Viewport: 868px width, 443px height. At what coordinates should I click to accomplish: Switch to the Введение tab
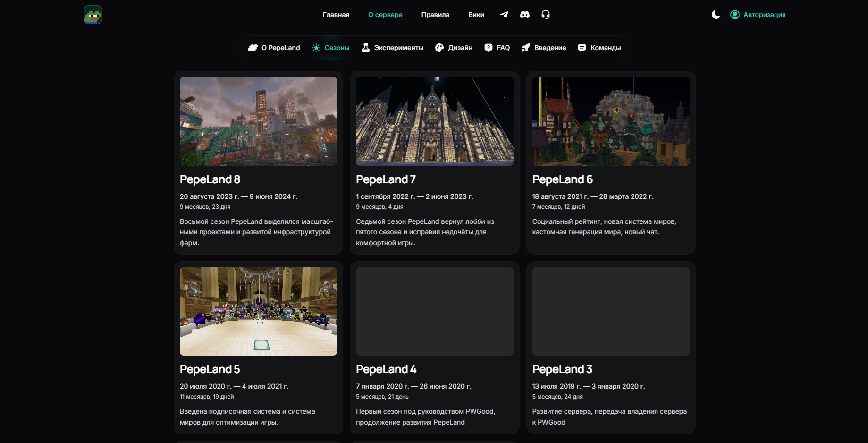coord(550,48)
